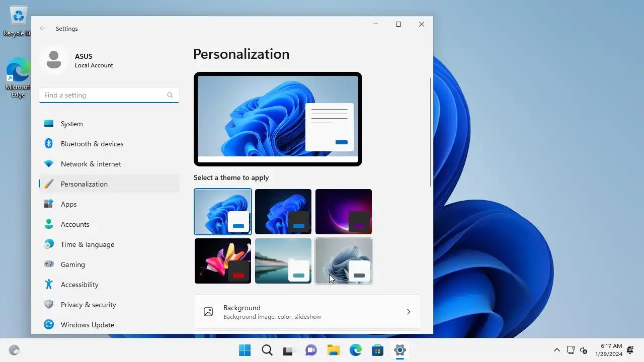This screenshot has width=644, height=362.
Task: Launch Chat app from the taskbar
Action: pos(311,350)
